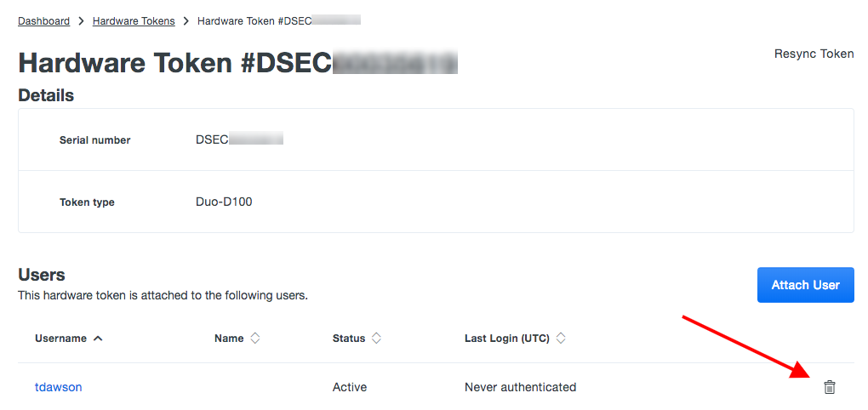Image resolution: width=868 pixels, height=410 pixels.
Task: Click the Username ascending sort arrow
Action: [x=98, y=339]
